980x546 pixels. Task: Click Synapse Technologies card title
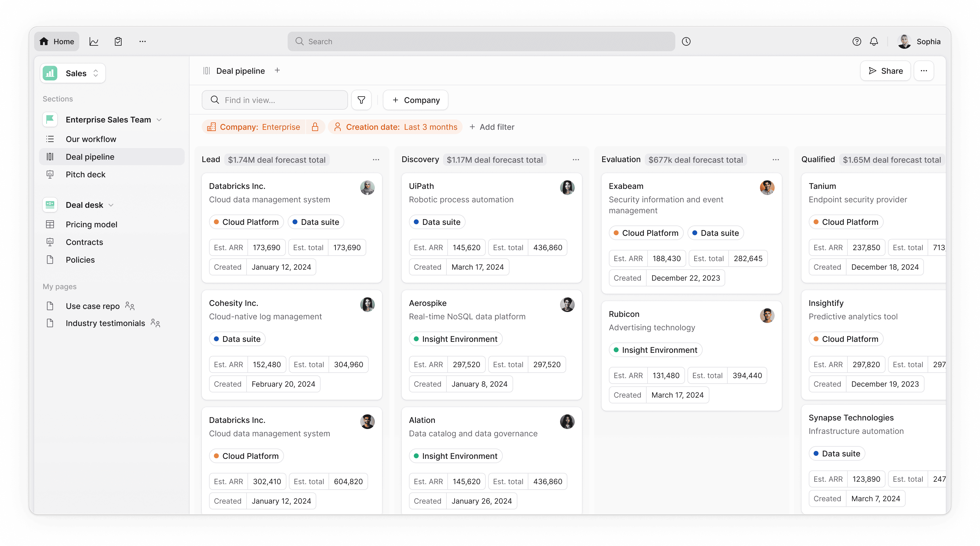pos(851,418)
